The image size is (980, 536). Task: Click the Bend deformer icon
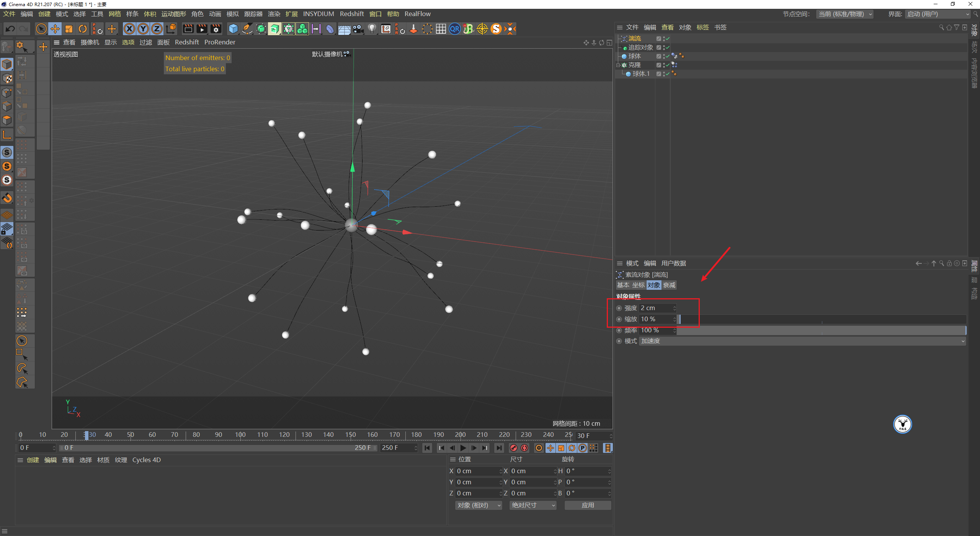pyautogui.click(x=330, y=29)
